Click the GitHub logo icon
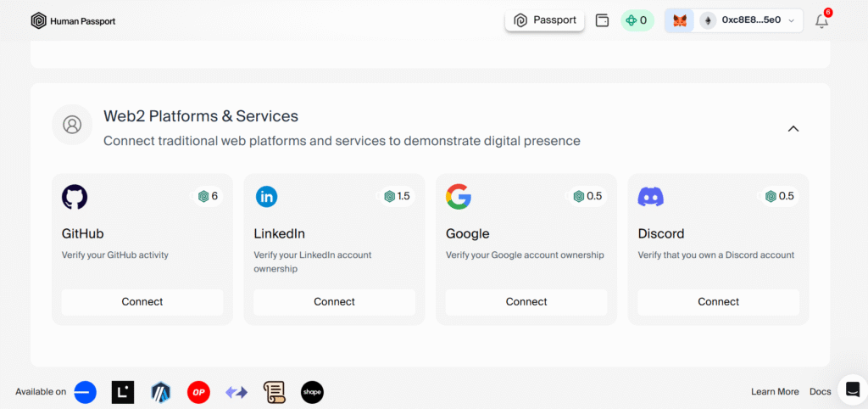868x409 pixels. (x=75, y=196)
